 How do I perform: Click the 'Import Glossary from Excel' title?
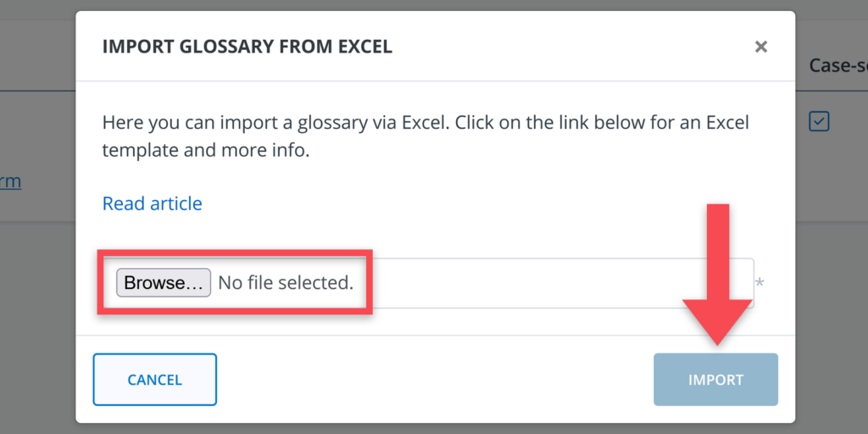[247, 47]
